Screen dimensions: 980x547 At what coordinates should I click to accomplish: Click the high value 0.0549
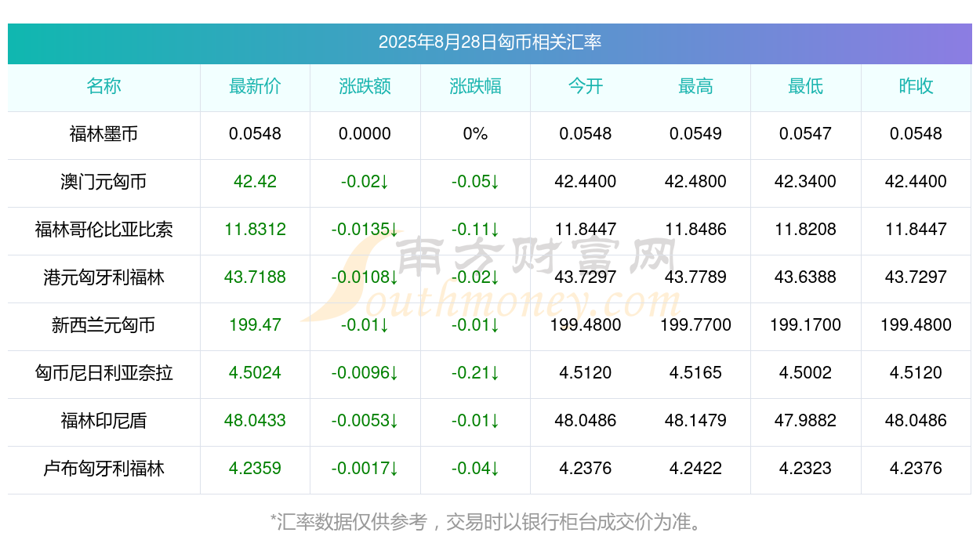tap(695, 134)
